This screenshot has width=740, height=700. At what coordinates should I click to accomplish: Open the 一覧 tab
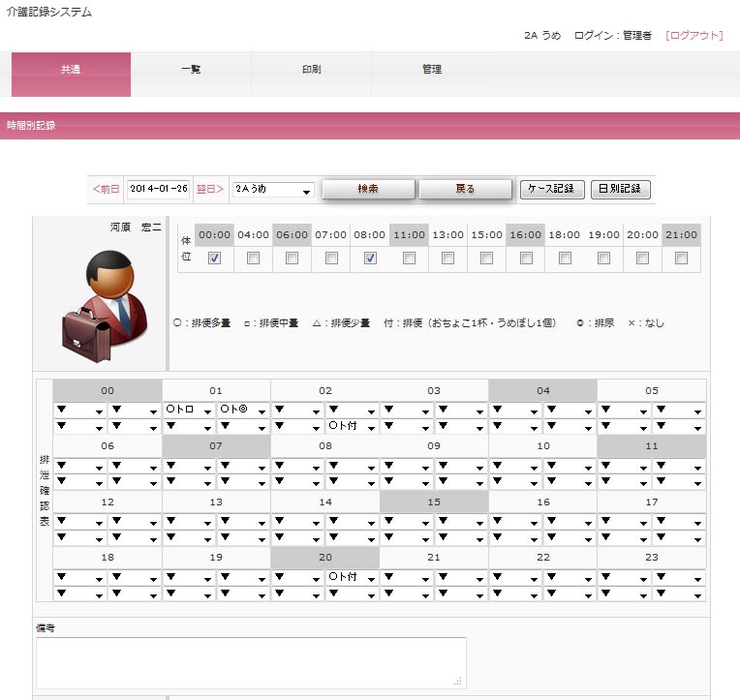click(191, 71)
